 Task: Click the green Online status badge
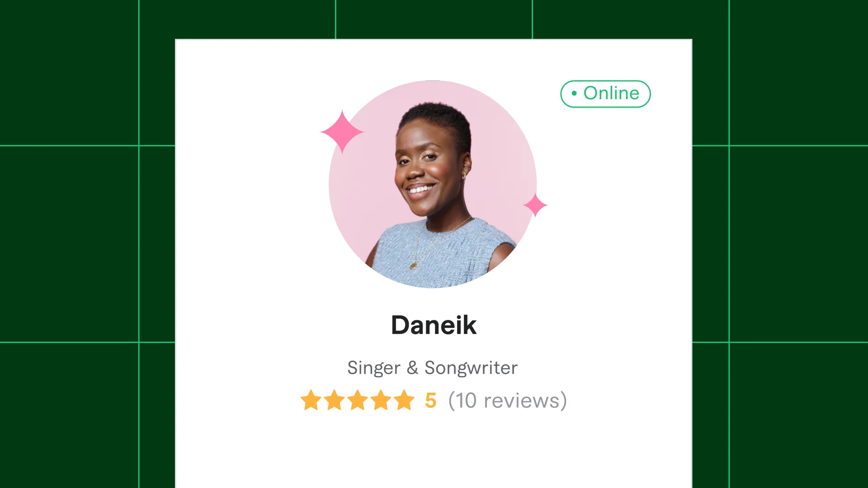click(x=605, y=94)
